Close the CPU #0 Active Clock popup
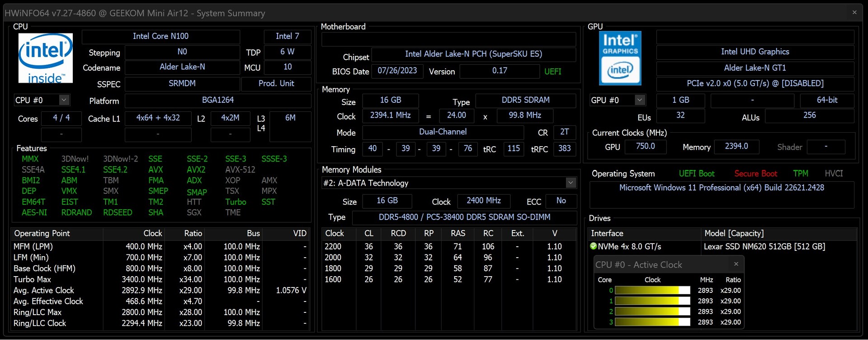 (736, 264)
